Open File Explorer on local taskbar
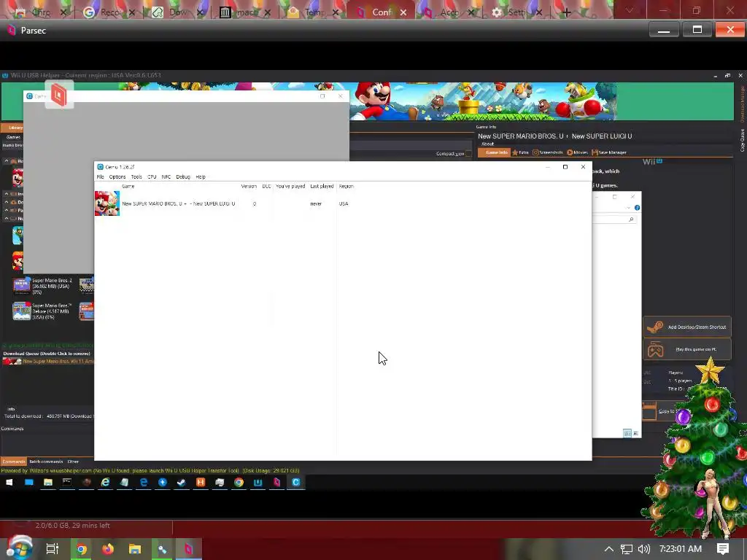This screenshot has height=560, width=747. (x=135, y=550)
